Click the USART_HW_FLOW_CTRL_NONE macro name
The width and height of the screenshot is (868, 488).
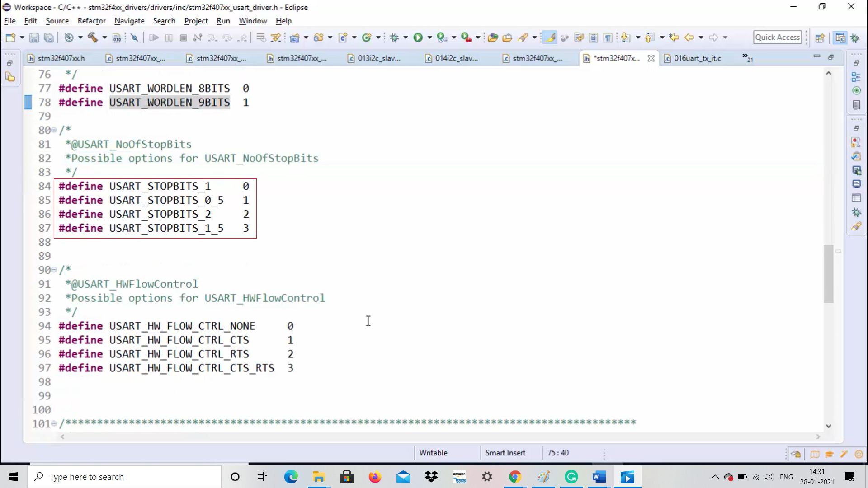pos(182,326)
